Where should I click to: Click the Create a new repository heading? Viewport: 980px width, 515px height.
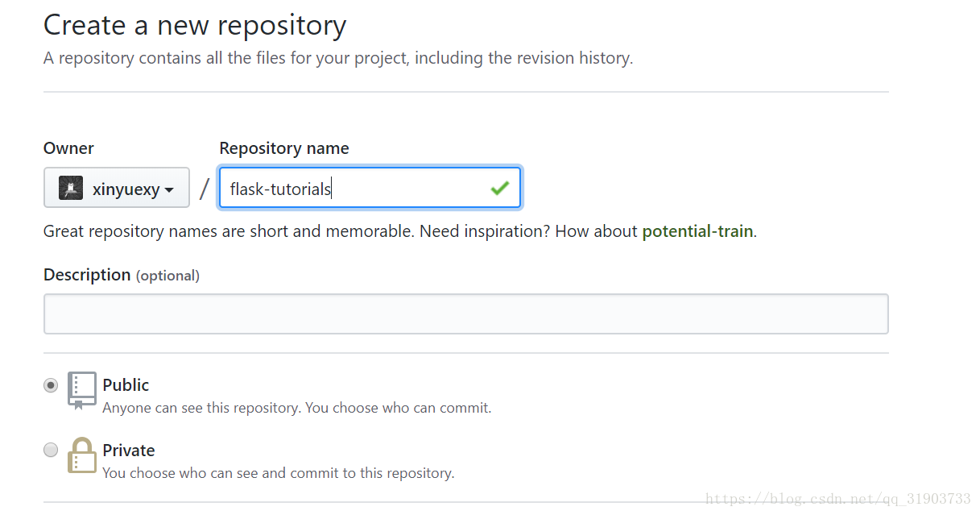coord(195,25)
